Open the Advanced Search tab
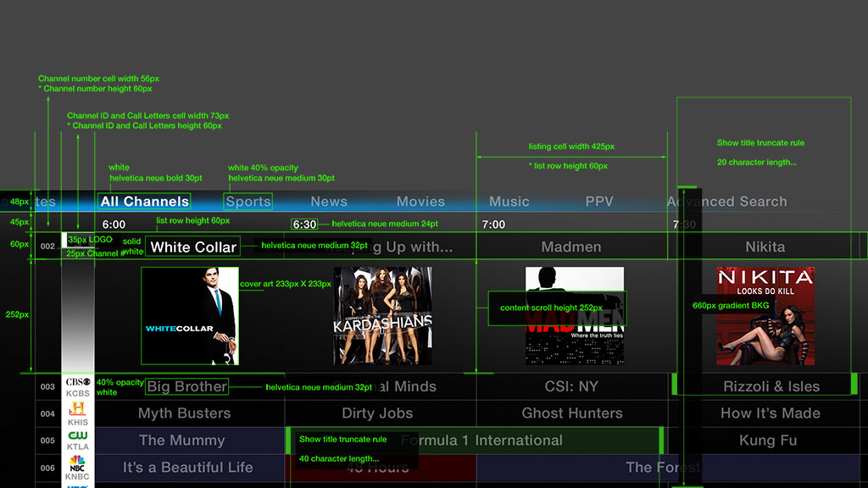868x488 pixels. click(726, 202)
